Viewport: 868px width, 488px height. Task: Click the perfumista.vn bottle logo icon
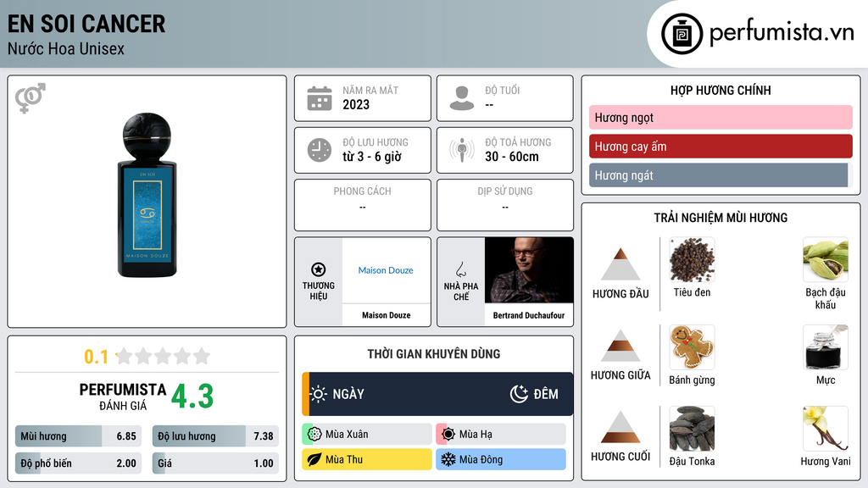tap(682, 34)
